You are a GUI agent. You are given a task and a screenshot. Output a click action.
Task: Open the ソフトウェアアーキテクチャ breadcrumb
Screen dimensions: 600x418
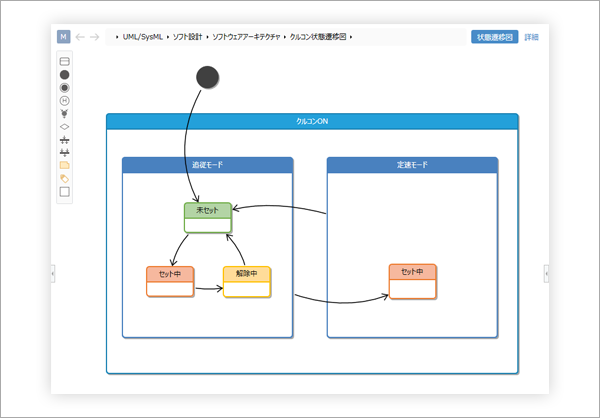pos(246,37)
